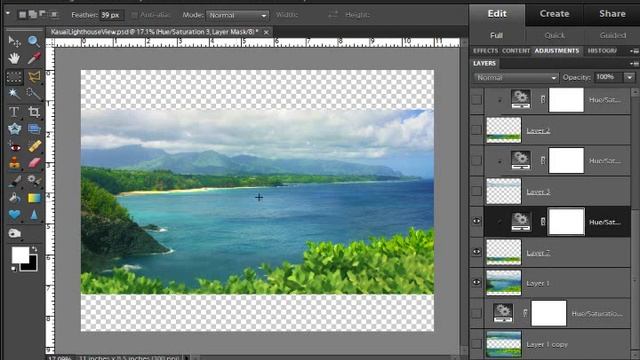Open the Opacity slider arrow
This screenshot has height=360, width=640.
(x=629, y=77)
